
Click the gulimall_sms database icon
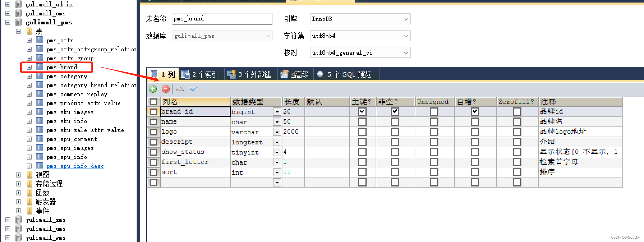19,220
